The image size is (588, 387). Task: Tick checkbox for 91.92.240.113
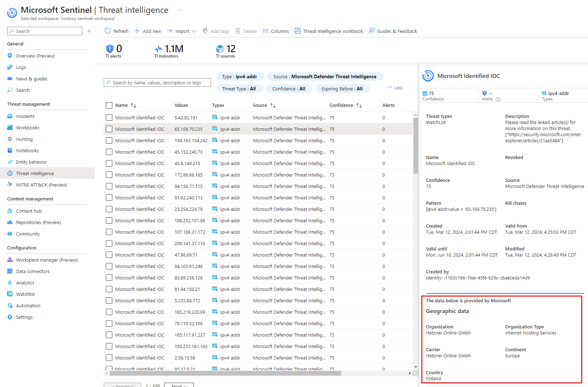click(109, 198)
